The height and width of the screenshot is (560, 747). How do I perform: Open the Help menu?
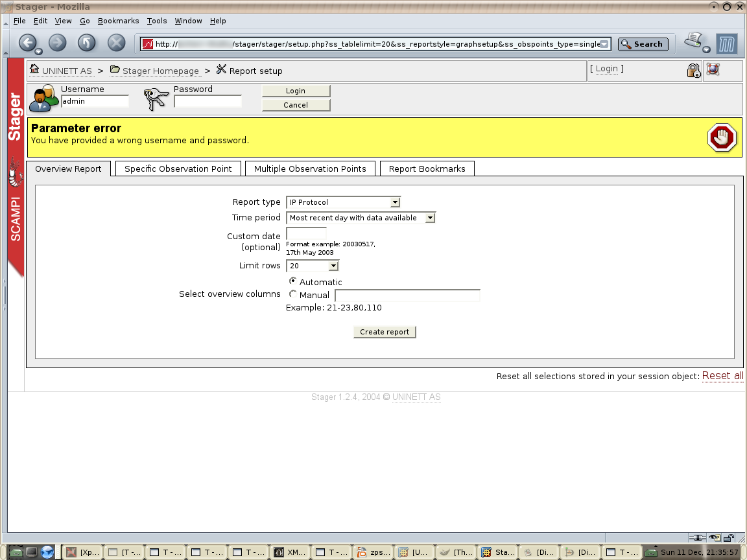218,21
